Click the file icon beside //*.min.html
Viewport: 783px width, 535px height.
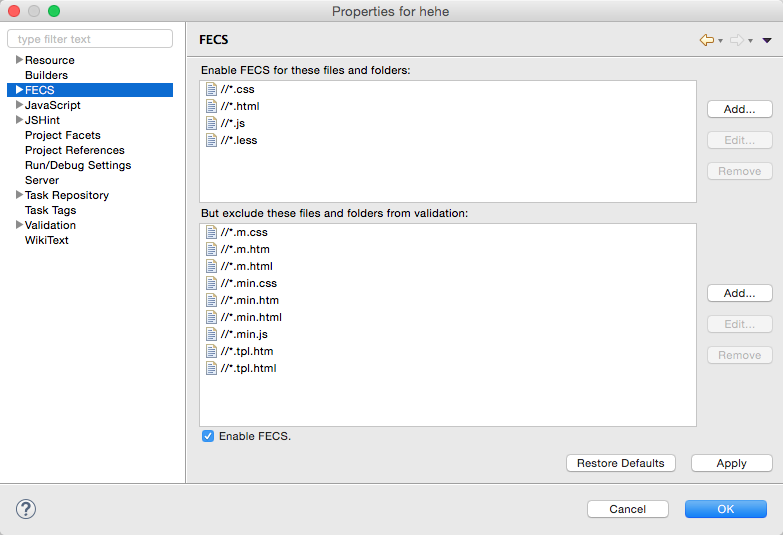click(211, 317)
